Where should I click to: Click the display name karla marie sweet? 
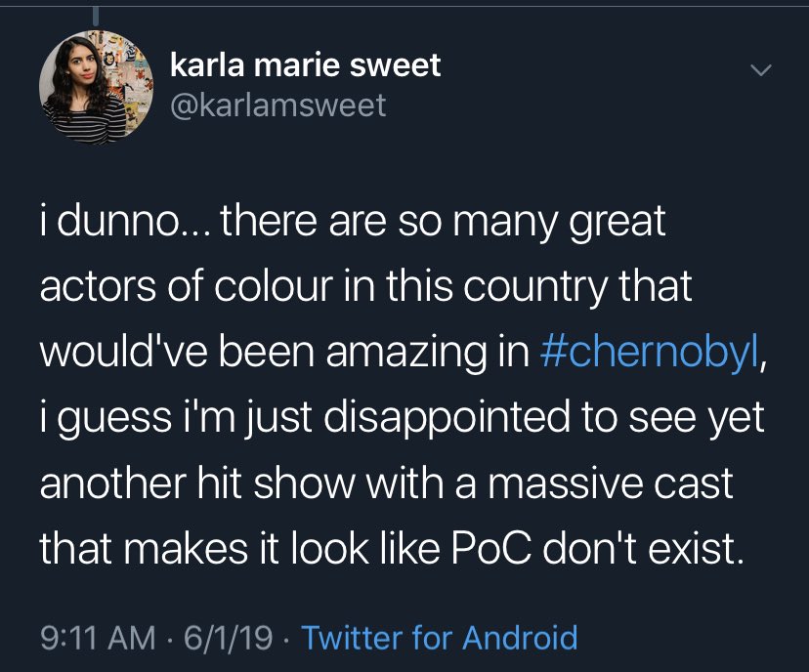coord(306,65)
